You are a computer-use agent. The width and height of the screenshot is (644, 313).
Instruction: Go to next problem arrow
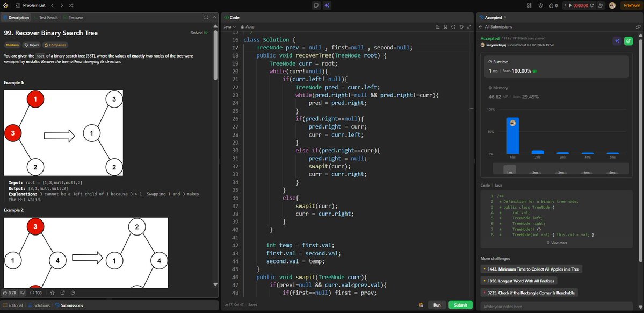[62, 5]
